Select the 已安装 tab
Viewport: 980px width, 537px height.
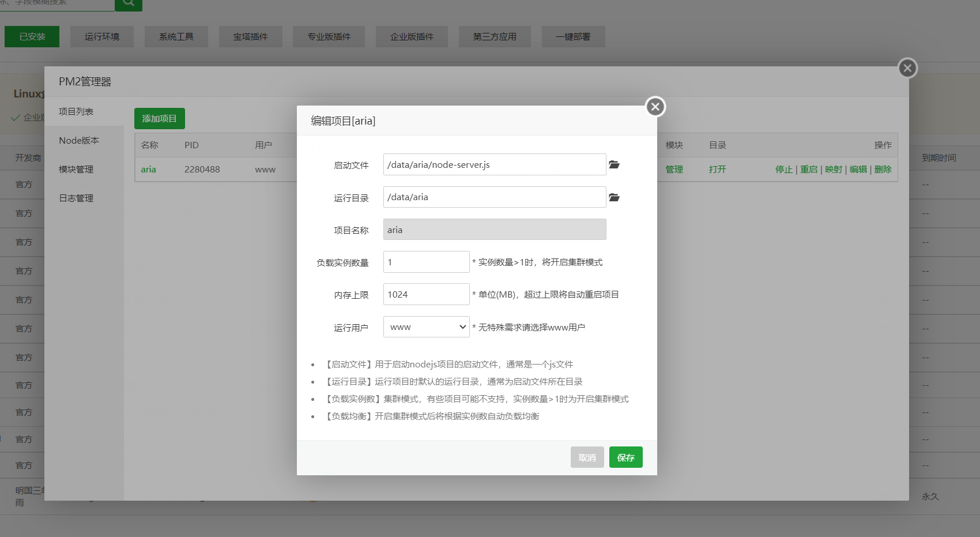[x=32, y=36]
